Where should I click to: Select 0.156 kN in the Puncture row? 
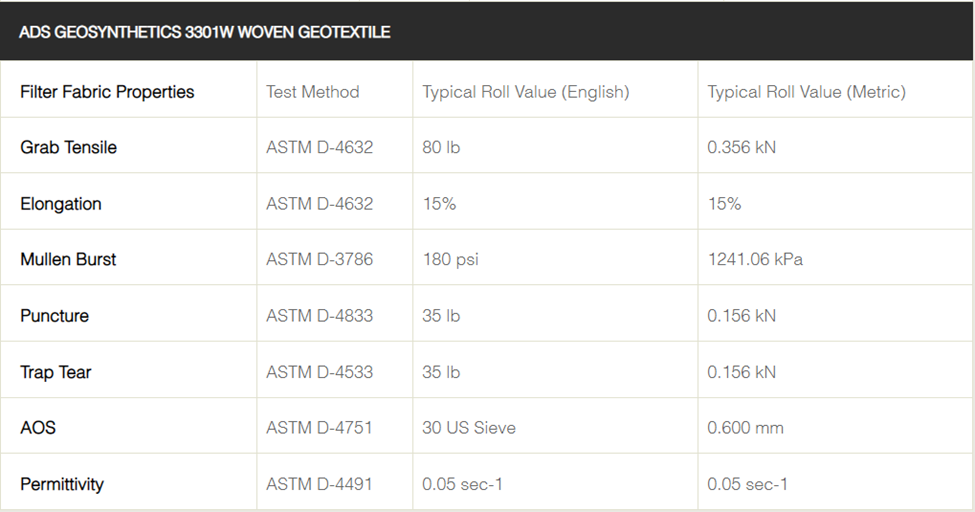point(741,316)
